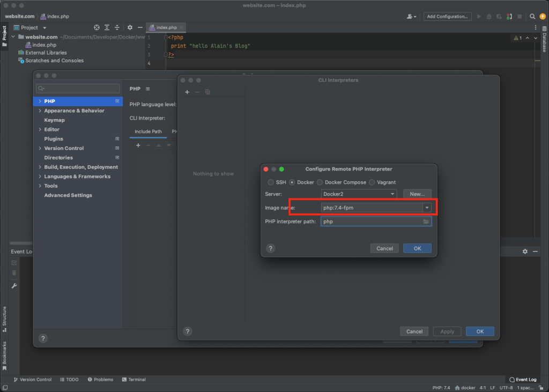Viewport: 549px width, 392px height.
Task: Open Search Everywhere magnifier icon
Action: pos(532,17)
